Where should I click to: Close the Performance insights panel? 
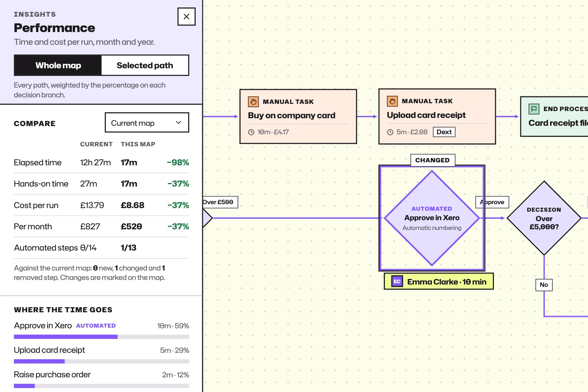(x=186, y=17)
